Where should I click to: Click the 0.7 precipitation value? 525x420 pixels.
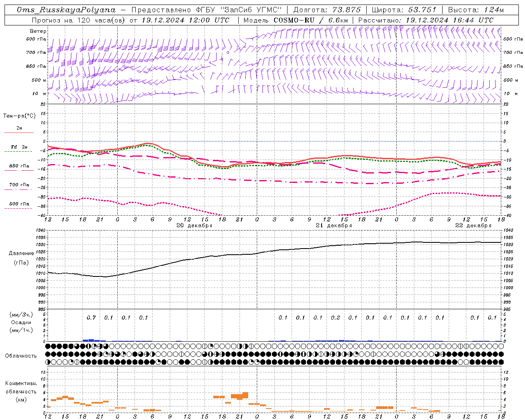[91, 317]
